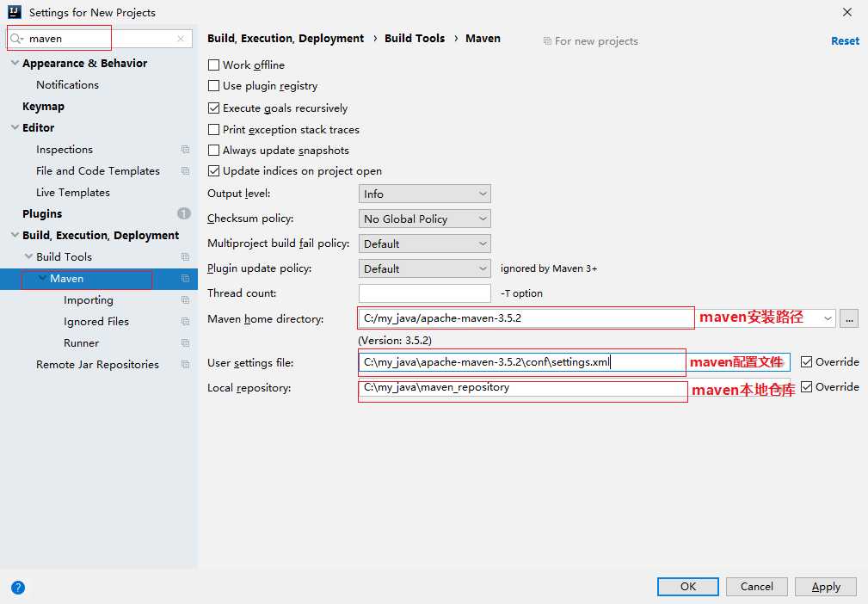Open the Plugin update policy dropdown
This screenshot has height=604, width=868.
tap(425, 268)
